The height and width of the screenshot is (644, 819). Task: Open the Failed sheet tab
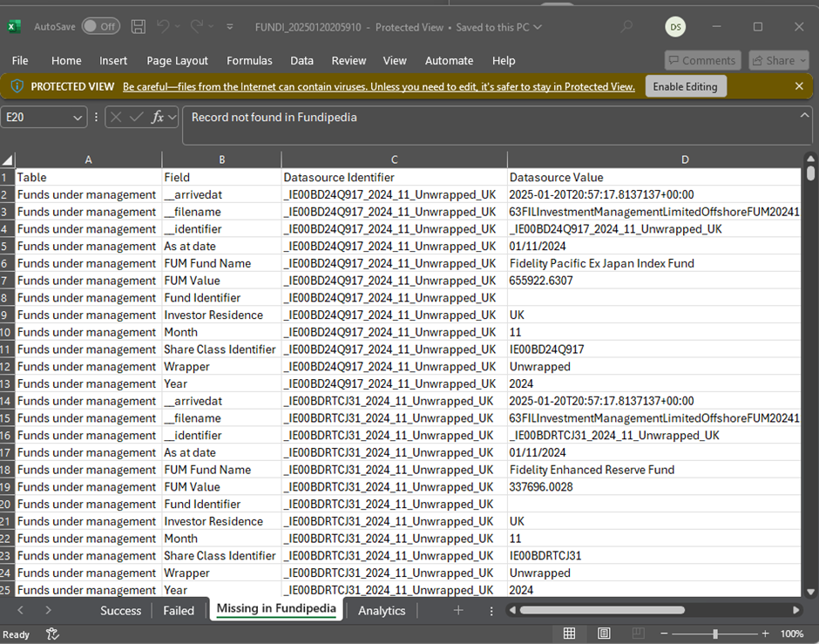click(x=179, y=610)
